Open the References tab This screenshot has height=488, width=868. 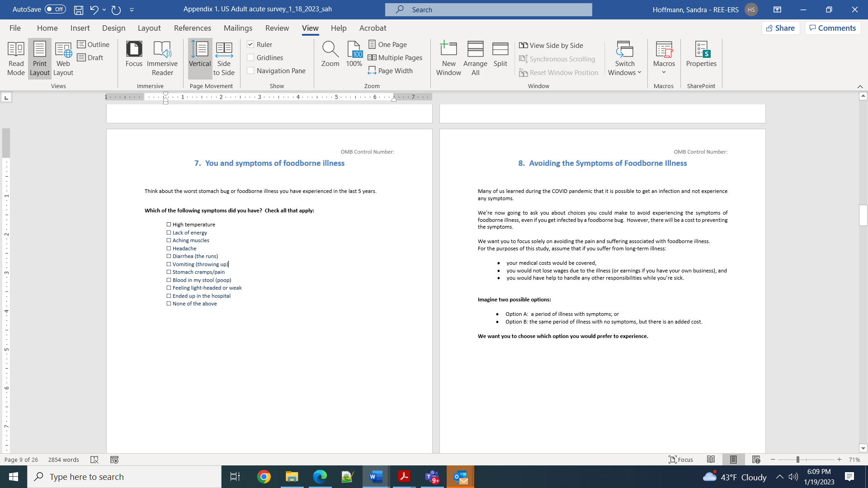click(x=192, y=28)
